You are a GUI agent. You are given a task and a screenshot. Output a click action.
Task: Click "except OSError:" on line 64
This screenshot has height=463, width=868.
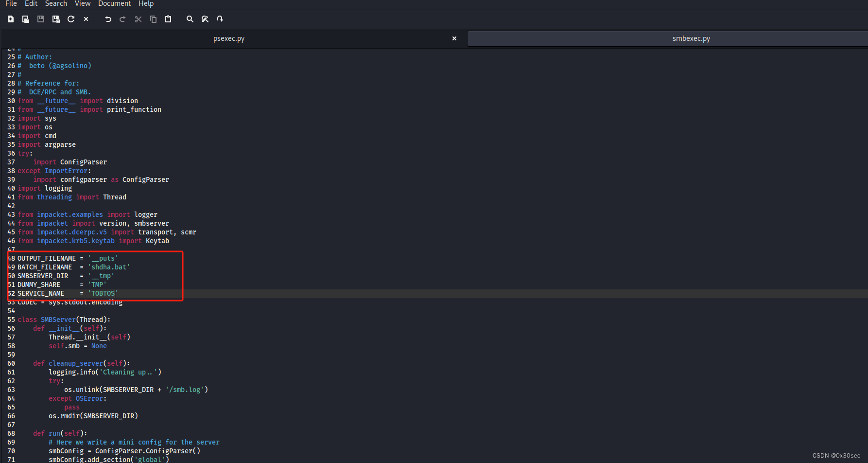pos(78,398)
